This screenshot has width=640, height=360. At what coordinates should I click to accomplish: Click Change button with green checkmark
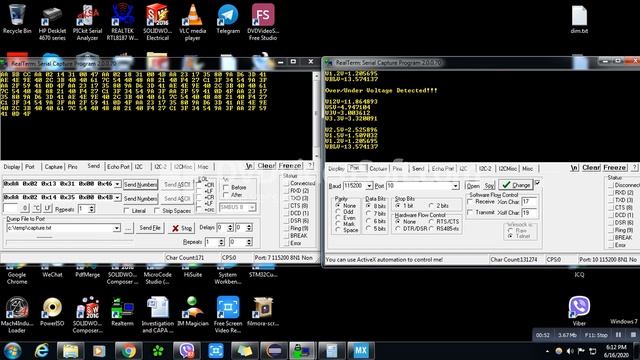point(516,185)
